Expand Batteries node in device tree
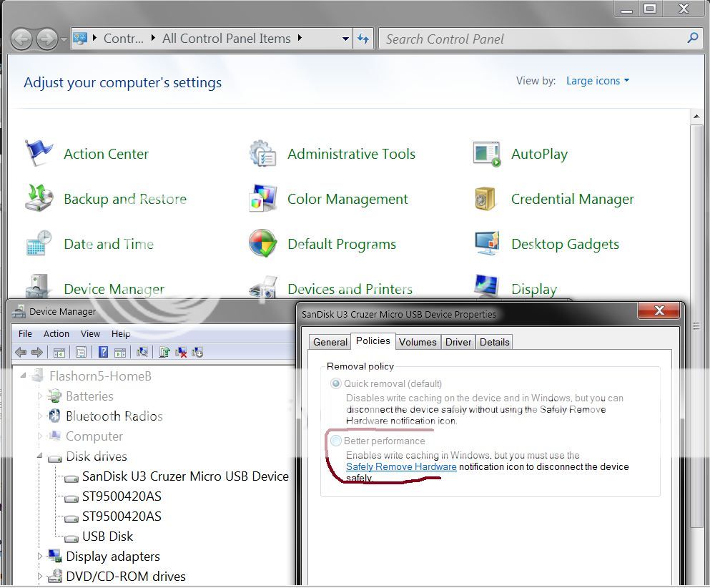The width and height of the screenshot is (710, 588). tap(40, 396)
